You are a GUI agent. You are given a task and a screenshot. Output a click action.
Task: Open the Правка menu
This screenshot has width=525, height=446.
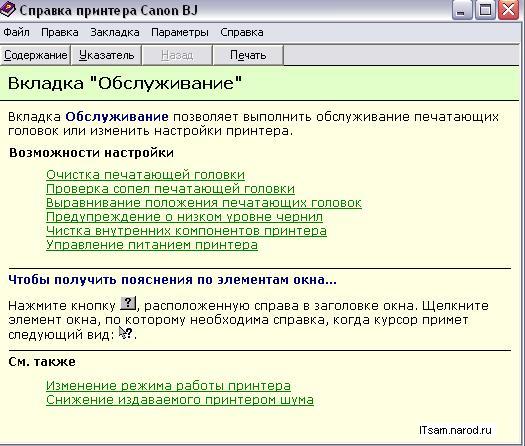coord(60,32)
